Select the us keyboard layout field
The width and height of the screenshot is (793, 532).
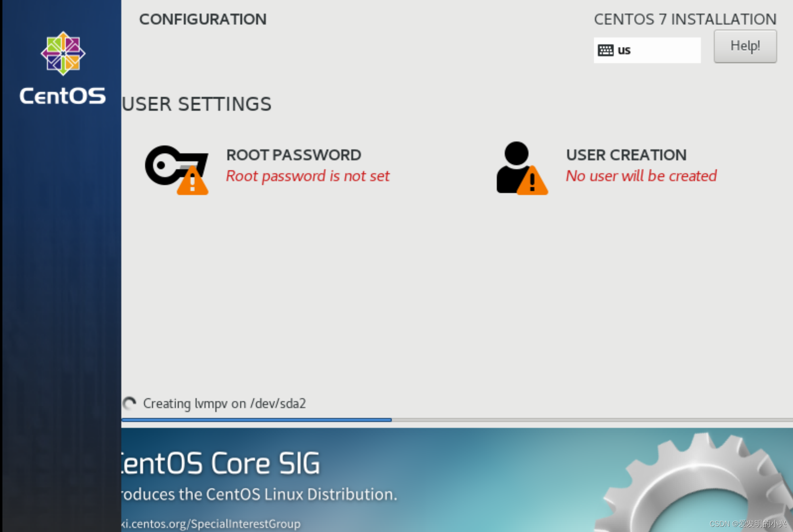coord(647,50)
